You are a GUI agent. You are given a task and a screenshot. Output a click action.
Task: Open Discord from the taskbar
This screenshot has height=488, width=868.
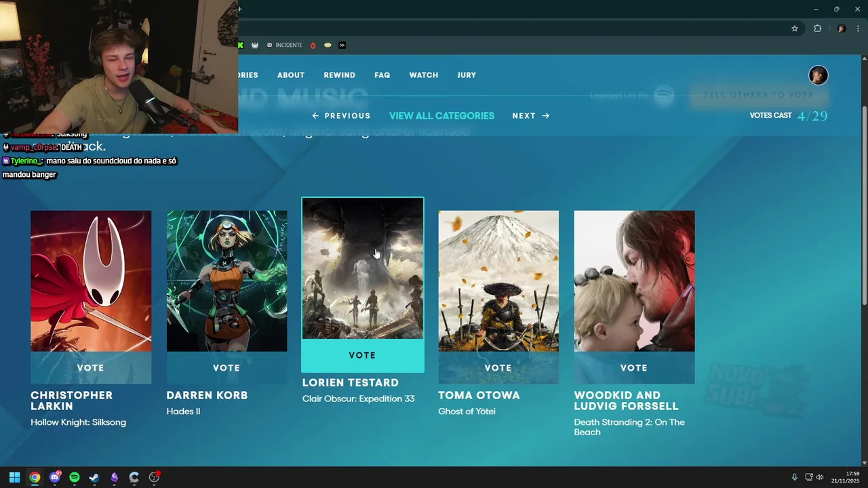click(x=55, y=477)
